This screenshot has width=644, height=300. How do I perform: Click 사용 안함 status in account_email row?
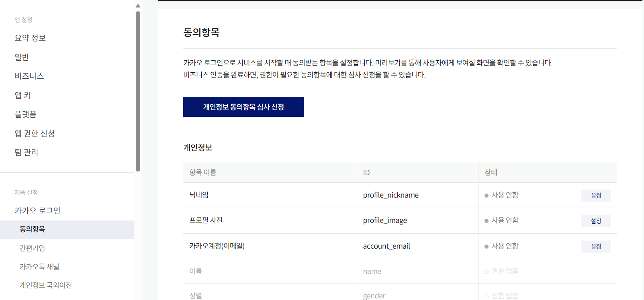coord(501,246)
